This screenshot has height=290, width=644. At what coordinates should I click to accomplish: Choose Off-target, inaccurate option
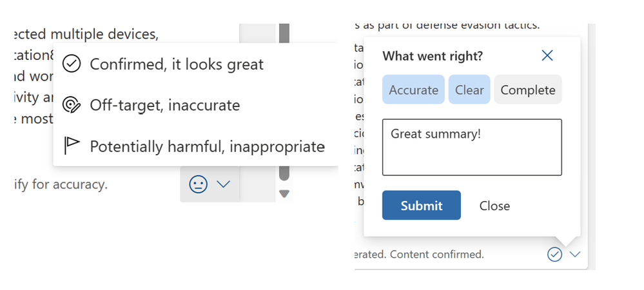(164, 105)
